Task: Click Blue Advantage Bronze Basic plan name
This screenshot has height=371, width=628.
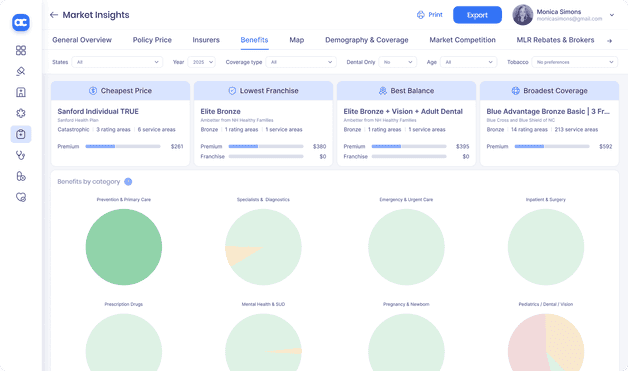Action: 548,111
